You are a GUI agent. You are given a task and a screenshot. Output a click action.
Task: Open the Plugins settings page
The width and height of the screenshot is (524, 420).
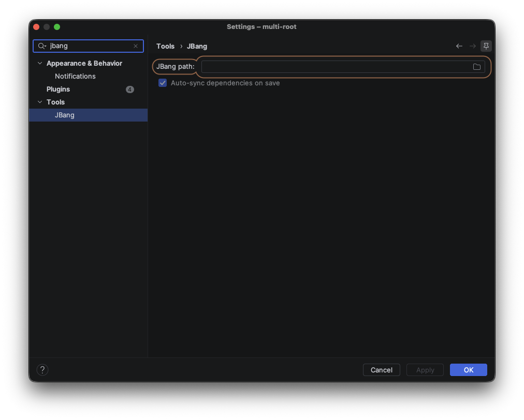(x=58, y=89)
